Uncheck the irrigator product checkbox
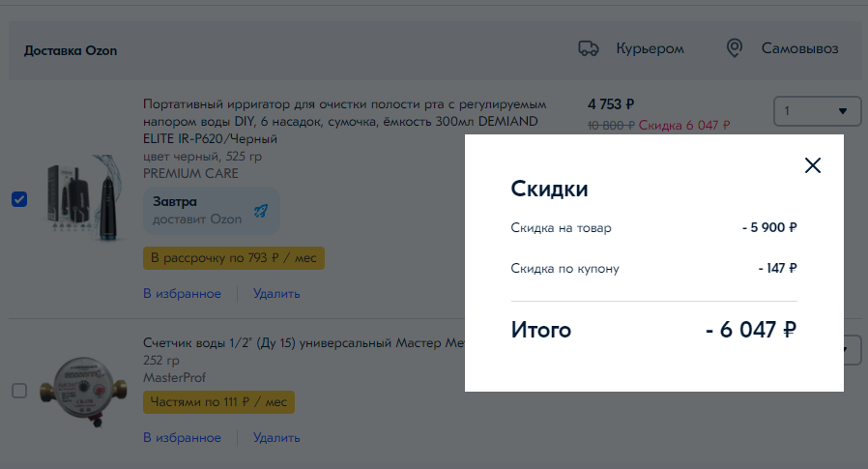This screenshot has width=868, height=469. pyautogui.click(x=19, y=199)
